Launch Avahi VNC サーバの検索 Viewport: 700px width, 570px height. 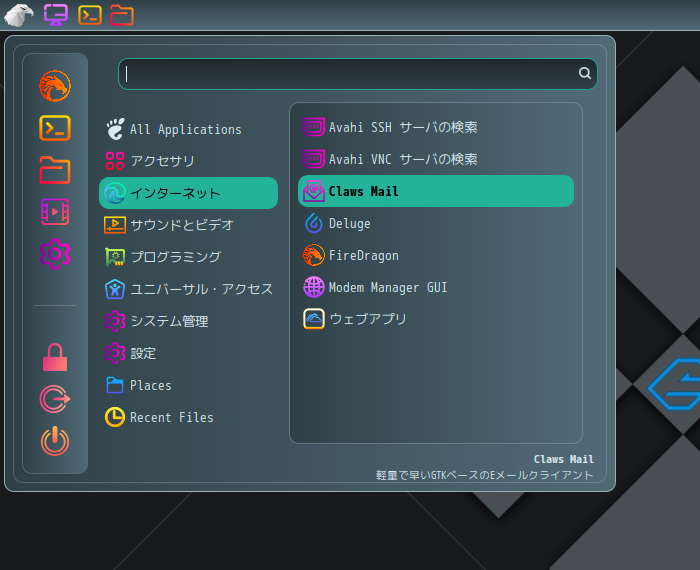pos(436,159)
